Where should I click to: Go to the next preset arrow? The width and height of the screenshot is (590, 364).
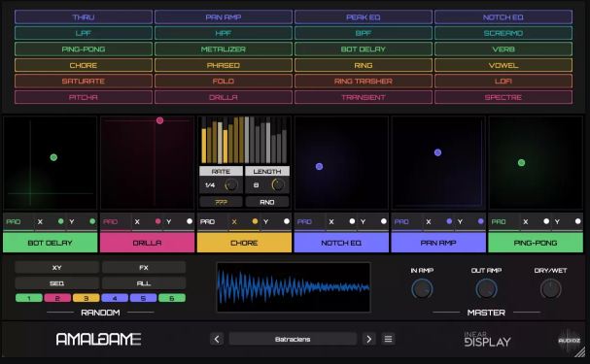tap(368, 339)
